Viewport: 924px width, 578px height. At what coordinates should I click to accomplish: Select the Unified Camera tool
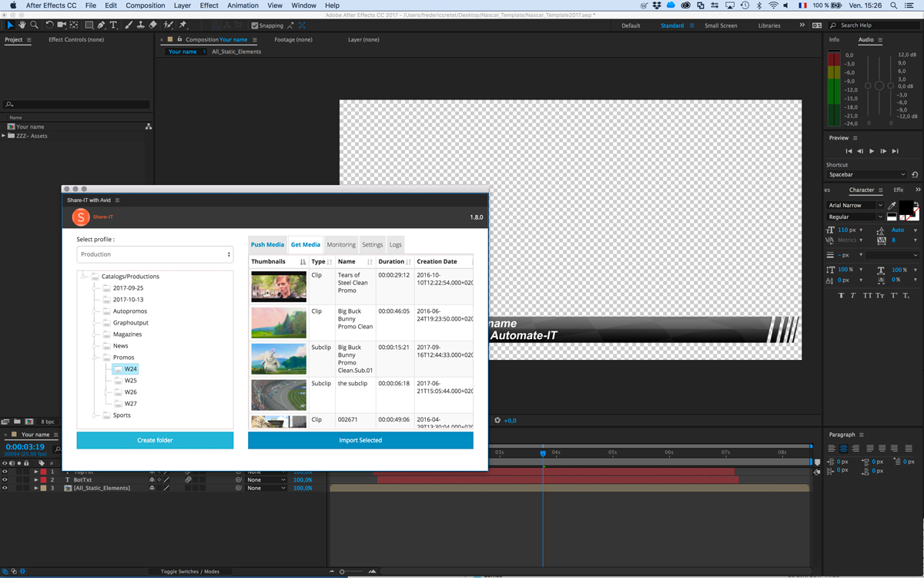click(62, 25)
